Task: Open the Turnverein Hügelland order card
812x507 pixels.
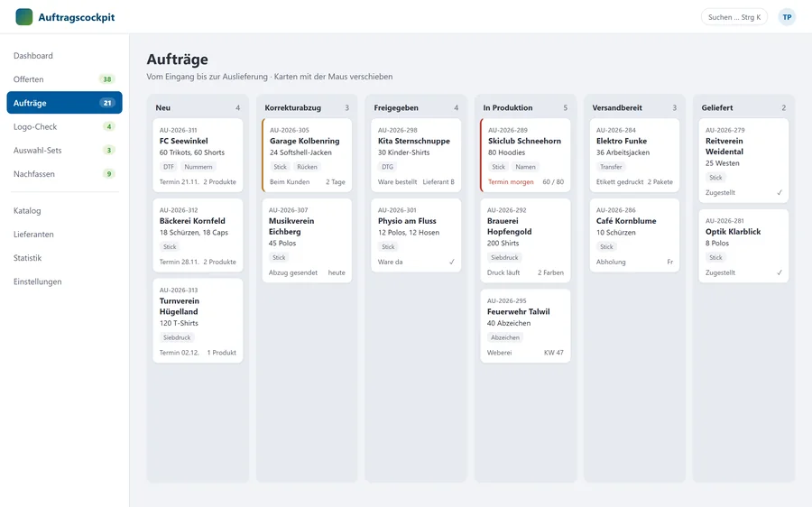Action: point(198,320)
